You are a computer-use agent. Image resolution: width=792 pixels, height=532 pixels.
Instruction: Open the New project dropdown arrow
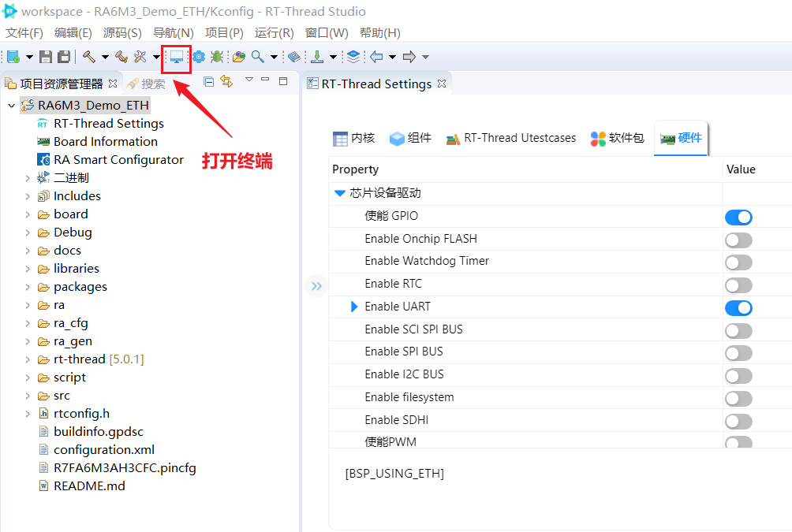click(29, 57)
